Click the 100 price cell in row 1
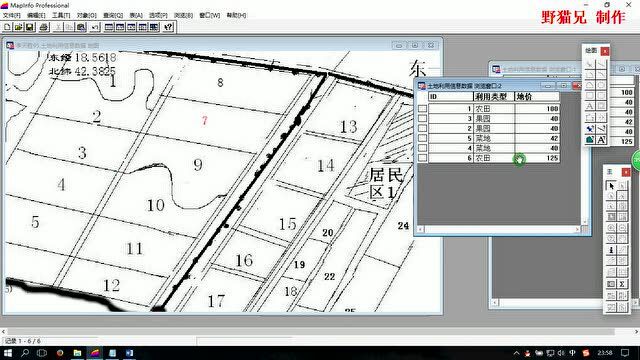 coord(537,109)
